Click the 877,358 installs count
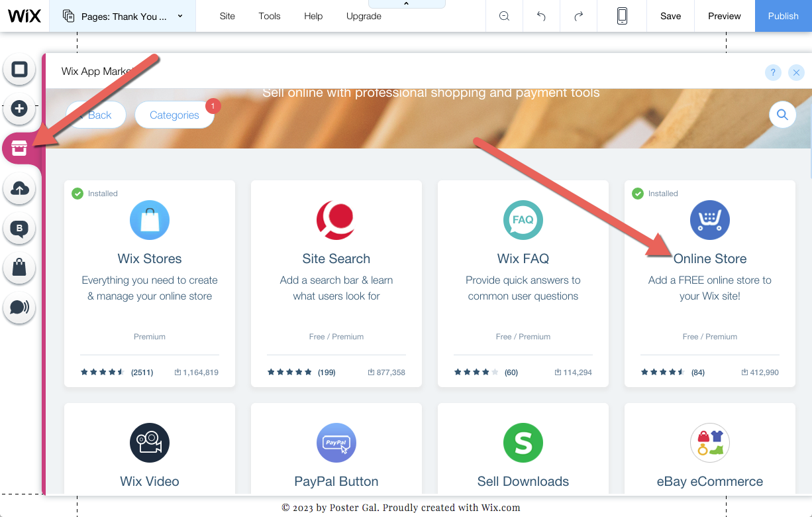Image resolution: width=812 pixels, height=517 pixels. point(387,373)
